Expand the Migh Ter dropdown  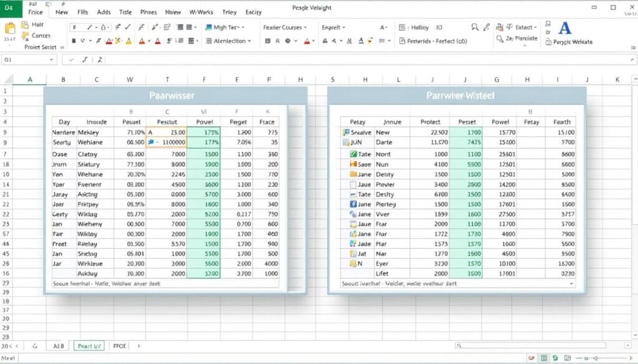pos(243,27)
